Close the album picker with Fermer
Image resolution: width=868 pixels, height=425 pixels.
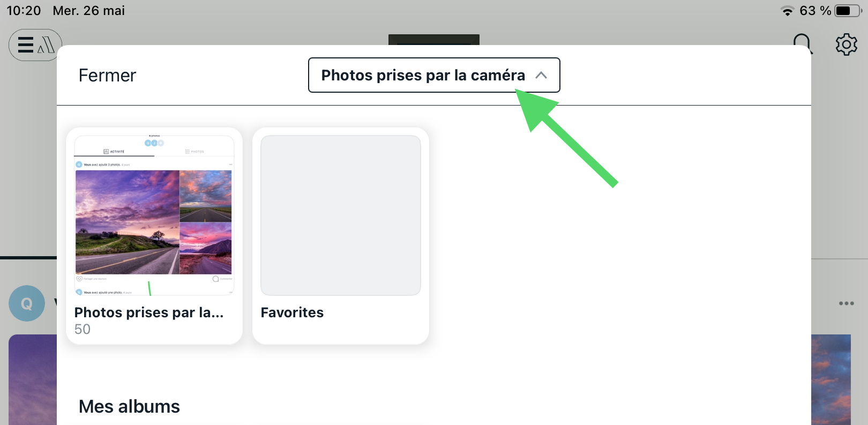click(107, 76)
